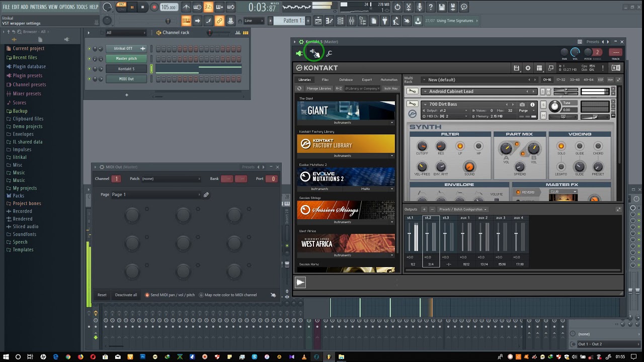Click the undo history icon

(x=397, y=7)
